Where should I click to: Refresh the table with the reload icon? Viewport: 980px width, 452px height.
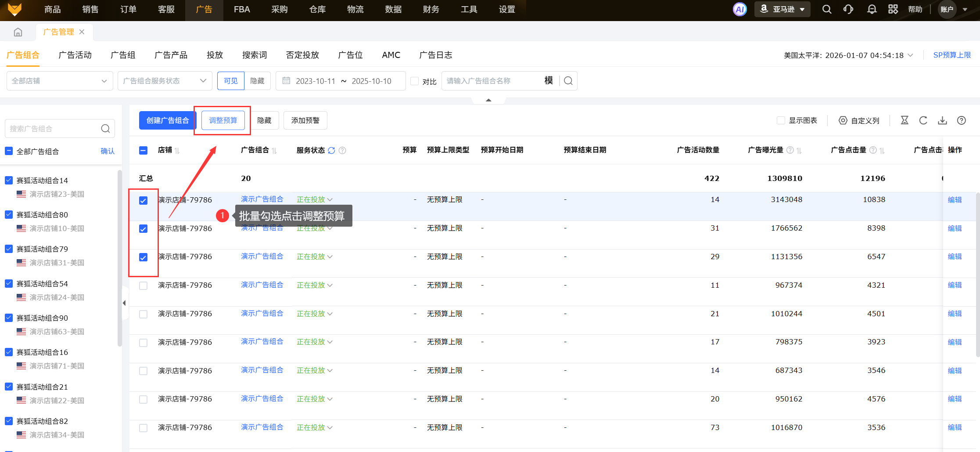point(923,120)
